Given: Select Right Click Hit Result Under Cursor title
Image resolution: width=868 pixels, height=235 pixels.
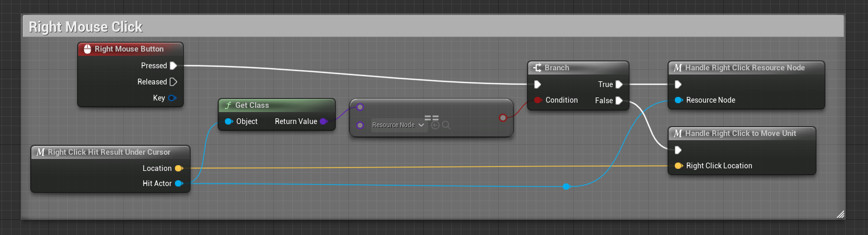Looking at the screenshot, I should tap(109, 152).
